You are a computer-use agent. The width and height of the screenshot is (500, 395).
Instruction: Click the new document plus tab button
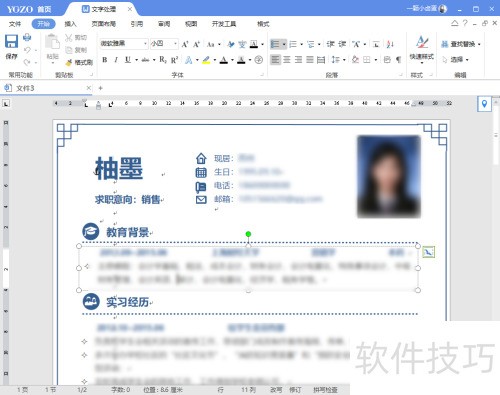(100, 88)
